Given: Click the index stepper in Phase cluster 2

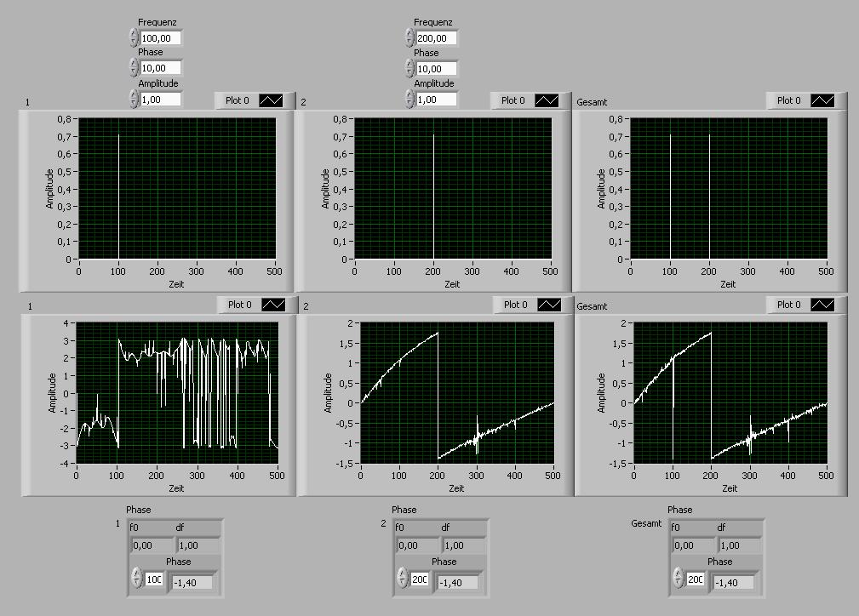Looking at the screenshot, I should click(x=403, y=579).
